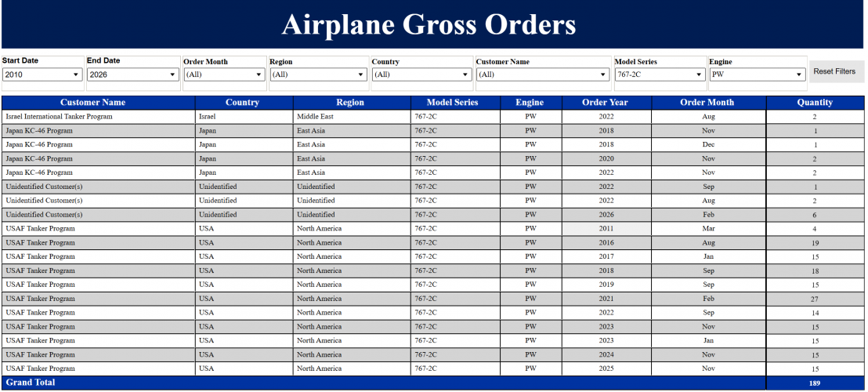Select the Middle East region cell
The width and height of the screenshot is (868, 392).
[352, 117]
